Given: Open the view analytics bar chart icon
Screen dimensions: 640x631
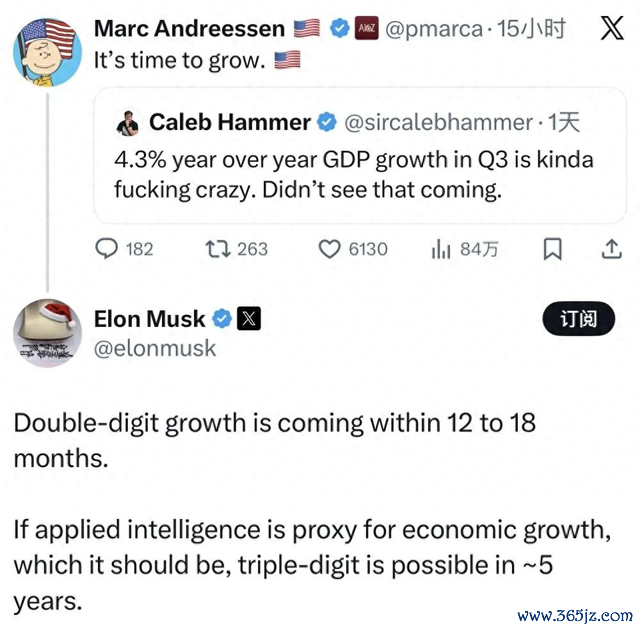Looking at the screenshot, I should point(440,249).
